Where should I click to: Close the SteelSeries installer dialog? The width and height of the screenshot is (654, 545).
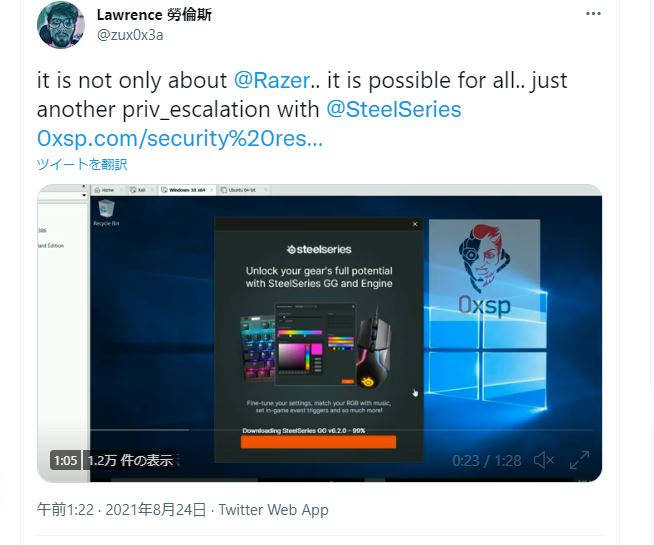pos(415,224)
